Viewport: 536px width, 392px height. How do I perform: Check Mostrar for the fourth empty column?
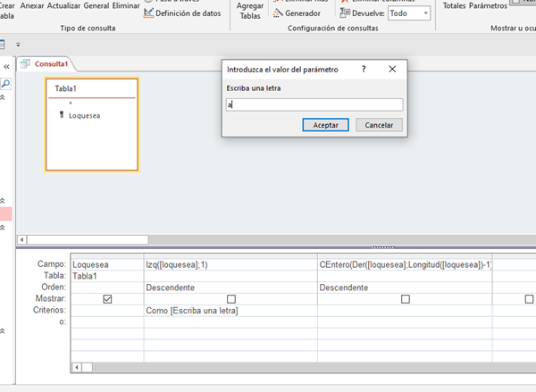click(x=529, y=299)
